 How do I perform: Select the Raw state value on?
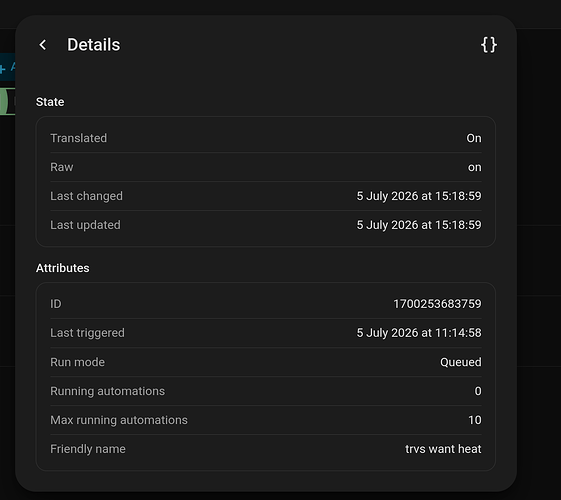474,167
